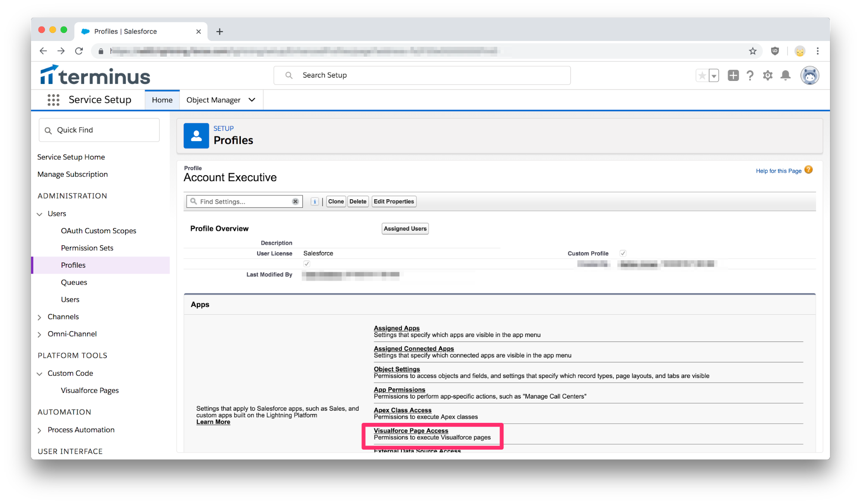Open Manage Subscription in sidebar

[x=72, y=174]
